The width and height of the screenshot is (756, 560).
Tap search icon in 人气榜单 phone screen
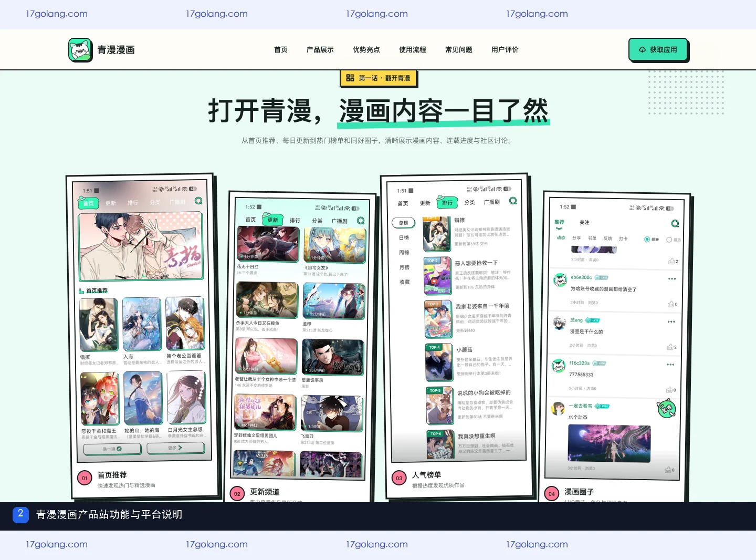tap(513, 201)
